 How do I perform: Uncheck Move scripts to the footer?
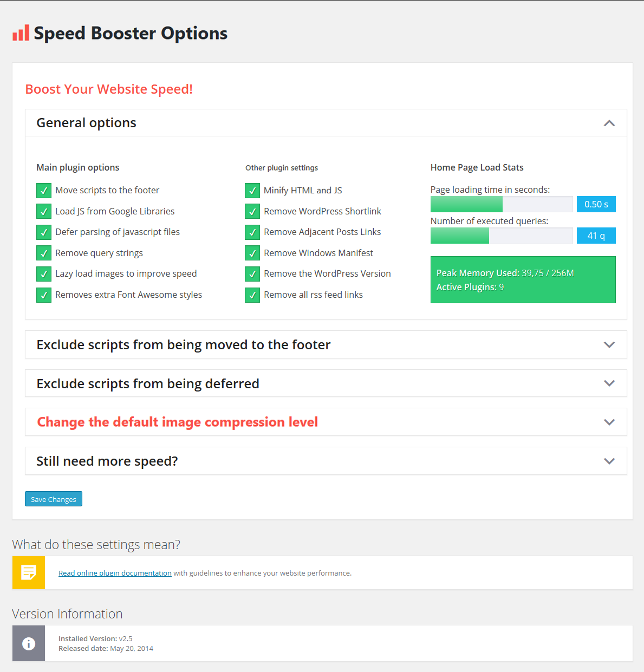tap(44, 191)
